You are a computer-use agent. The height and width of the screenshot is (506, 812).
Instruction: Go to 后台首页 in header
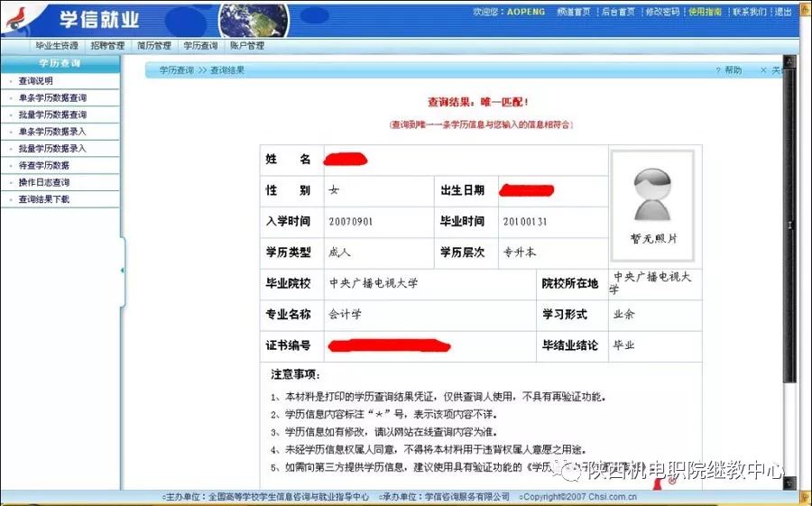click(618, 12)
